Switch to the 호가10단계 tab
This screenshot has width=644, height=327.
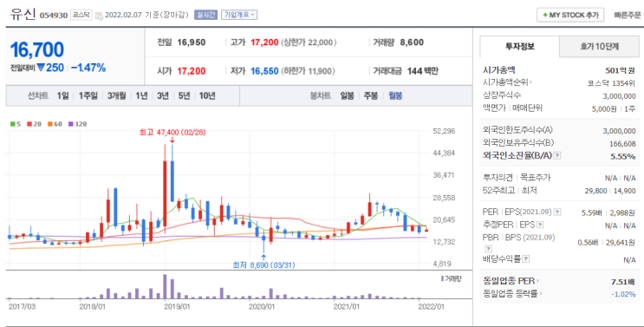[599, 47]
